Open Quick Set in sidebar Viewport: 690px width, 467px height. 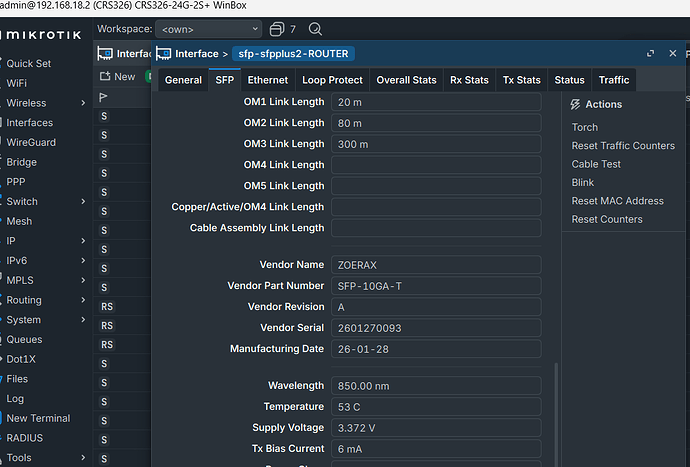coord(29,63)
